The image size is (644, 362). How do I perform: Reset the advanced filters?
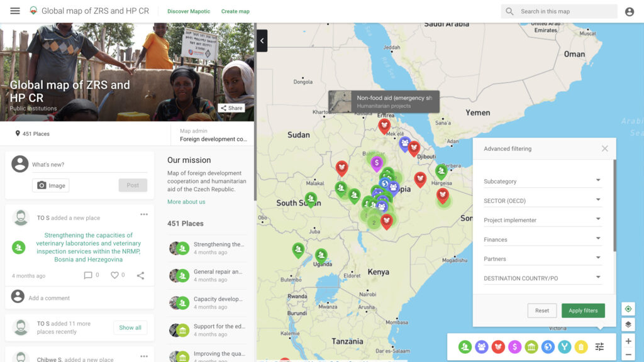(541, 310)
